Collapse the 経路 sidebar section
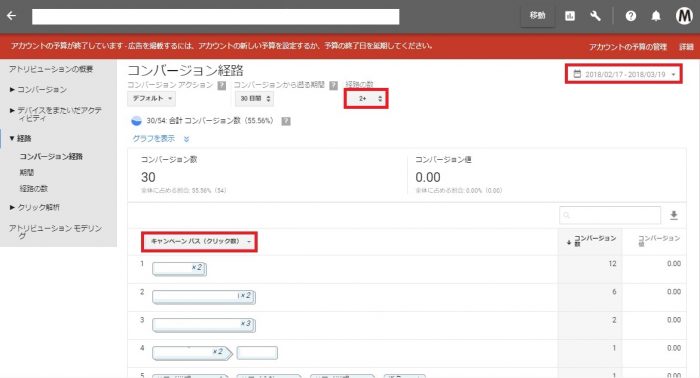 tap(21, 138)
